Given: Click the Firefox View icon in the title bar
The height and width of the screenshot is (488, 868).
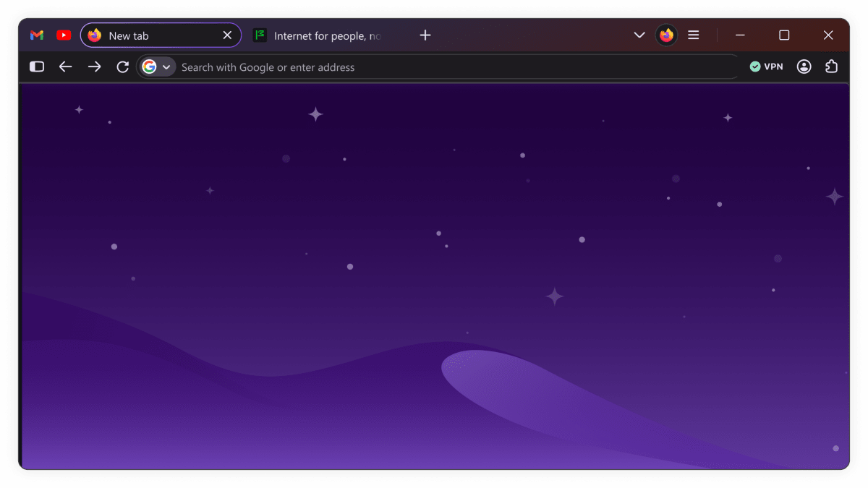Looking at the screenshot, I should [666, 35].
